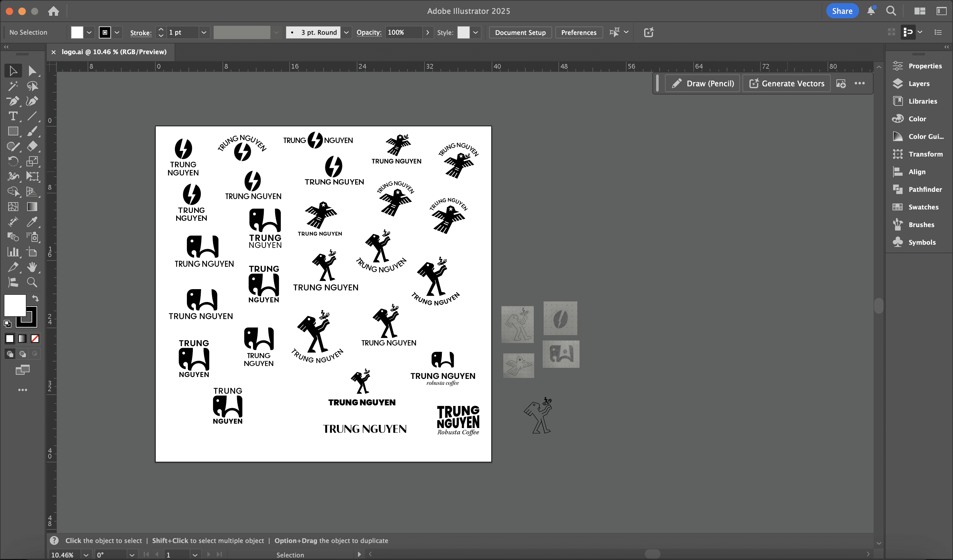Image resolution: width=953 pixels, height=560 pixels.
Task: Click the white fill color swatch
Action: 77,32
